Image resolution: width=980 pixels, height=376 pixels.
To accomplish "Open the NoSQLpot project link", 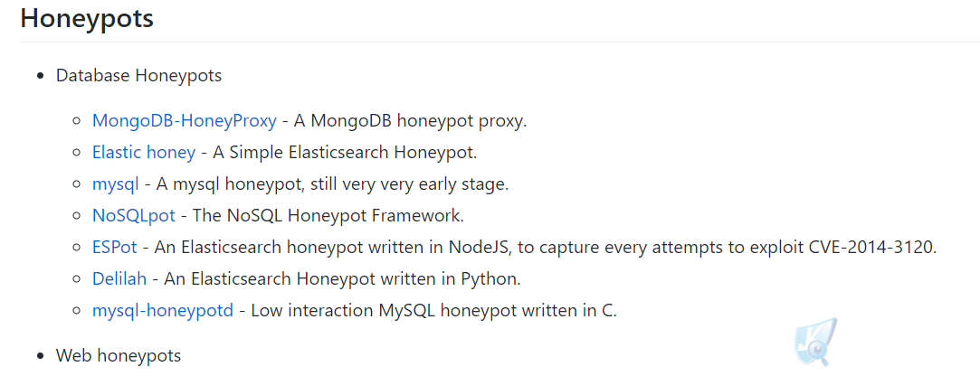I will coord(134,215).
